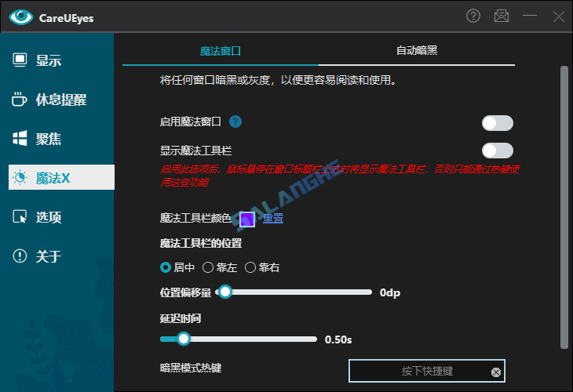573x392 pixels.
Task: Click the CareUEyes eye logo
Action: 21,16
